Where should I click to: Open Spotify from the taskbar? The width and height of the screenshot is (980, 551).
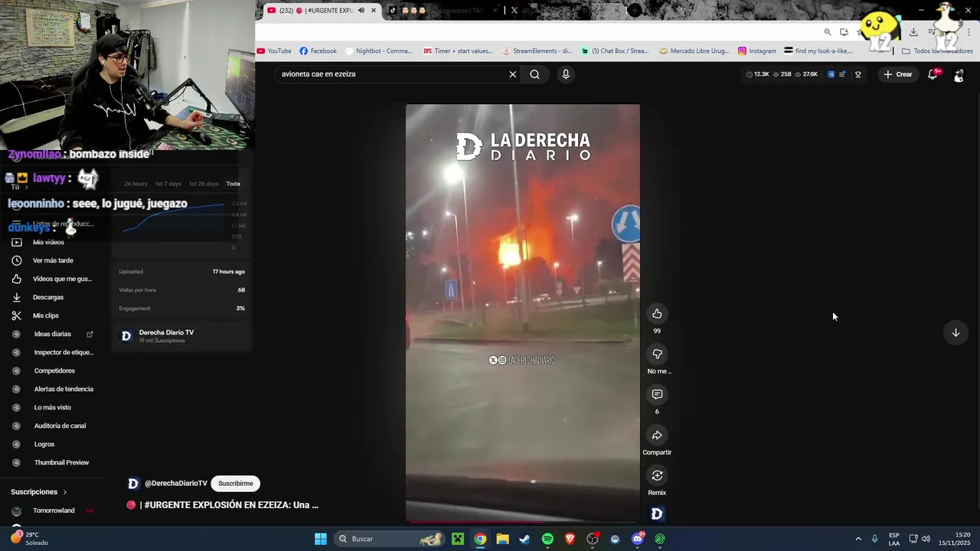(x=547, y=539)
